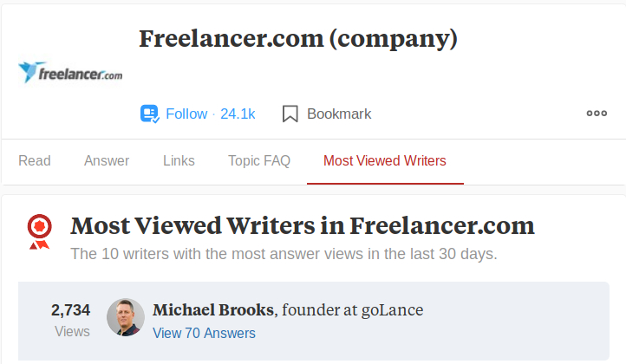Viewport: 626px width, 364px height.
Task: Click the Most Viewed Writers in Freelancer.com heading
Action: [303, 226]
